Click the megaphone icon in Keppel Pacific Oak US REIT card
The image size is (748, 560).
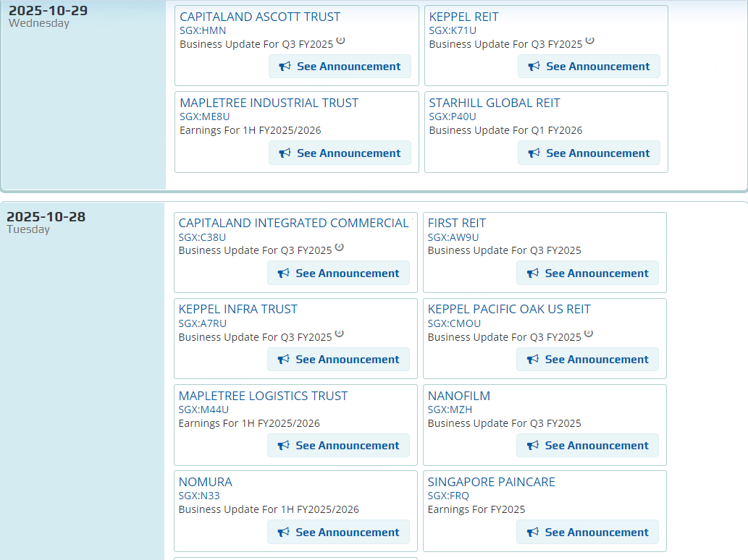[x=533, y=360]
